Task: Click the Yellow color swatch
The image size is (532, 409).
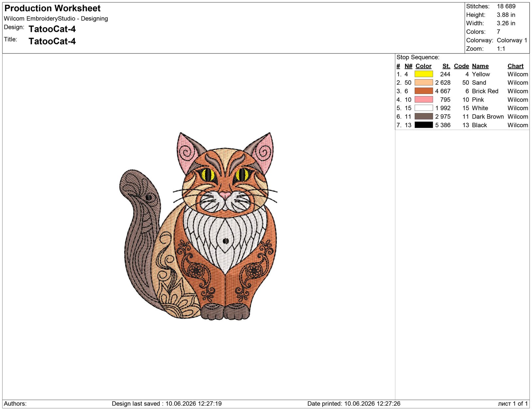Action: click(424, 74)
